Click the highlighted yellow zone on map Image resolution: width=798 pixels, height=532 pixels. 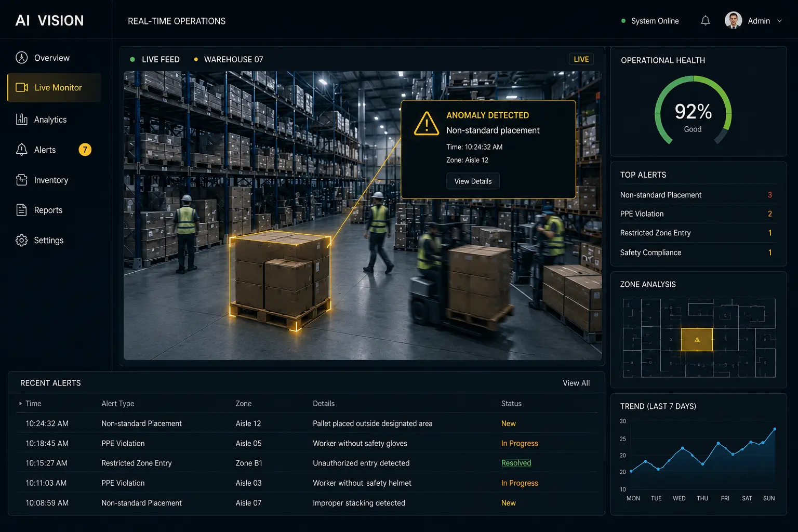pos(697,340)
